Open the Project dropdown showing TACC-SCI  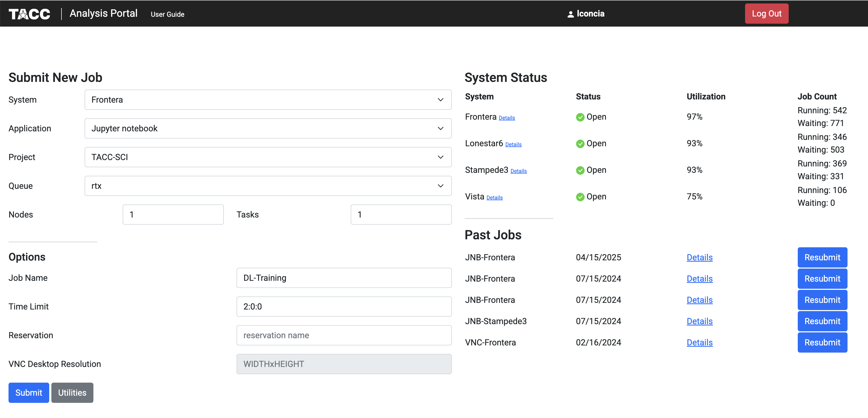point(268,157)
